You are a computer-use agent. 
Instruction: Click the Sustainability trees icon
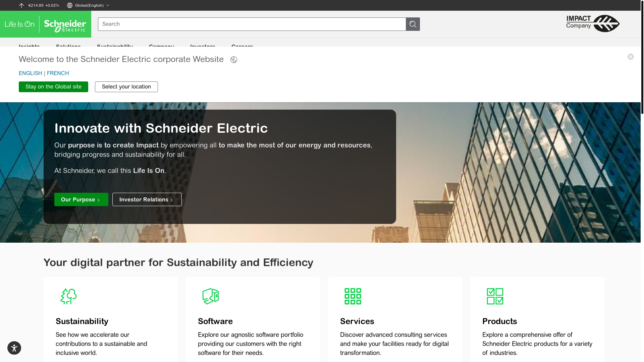68,296
